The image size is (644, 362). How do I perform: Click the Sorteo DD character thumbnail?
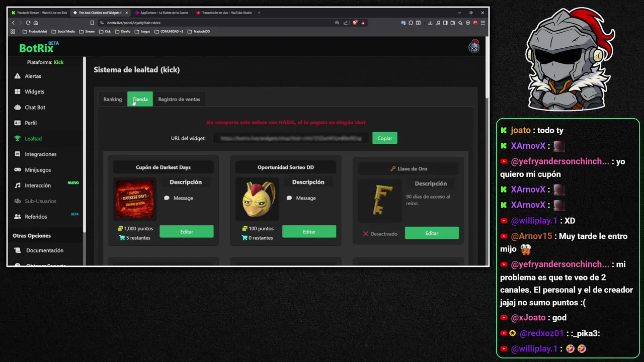point(258,200)
